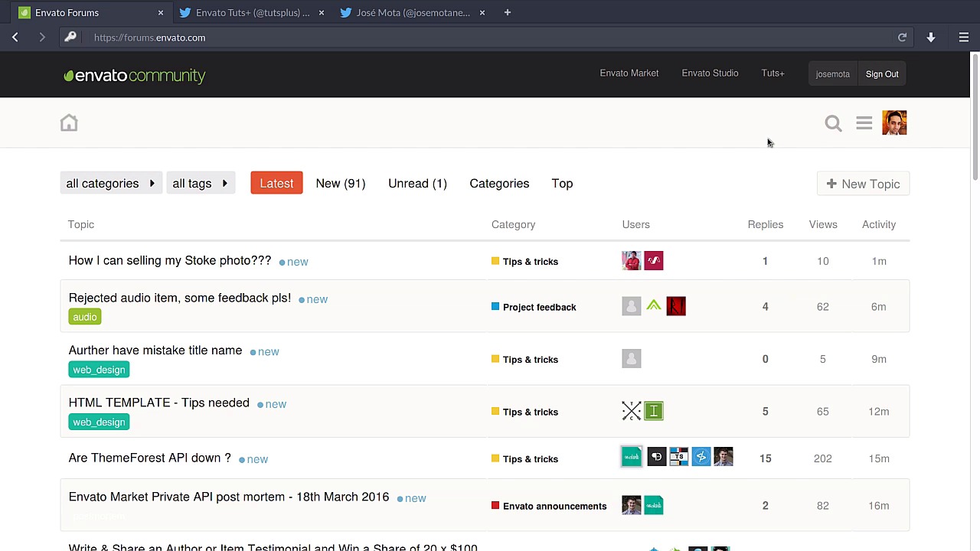Viewport: 980px width, 551px height.
Task: Visit the Tuts+ link
Action: [773, 73]
